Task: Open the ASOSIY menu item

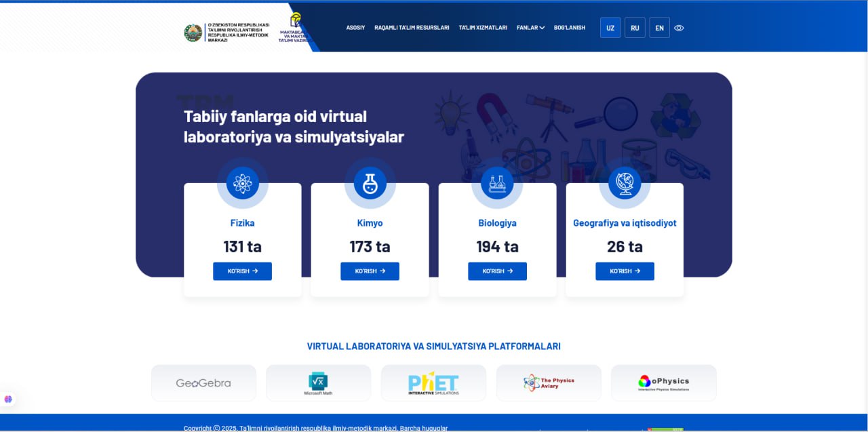Action: (x=355, y=28)
